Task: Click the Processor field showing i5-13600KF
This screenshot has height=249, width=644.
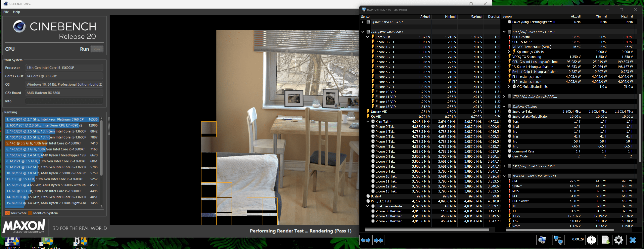Action: (64, 67)
